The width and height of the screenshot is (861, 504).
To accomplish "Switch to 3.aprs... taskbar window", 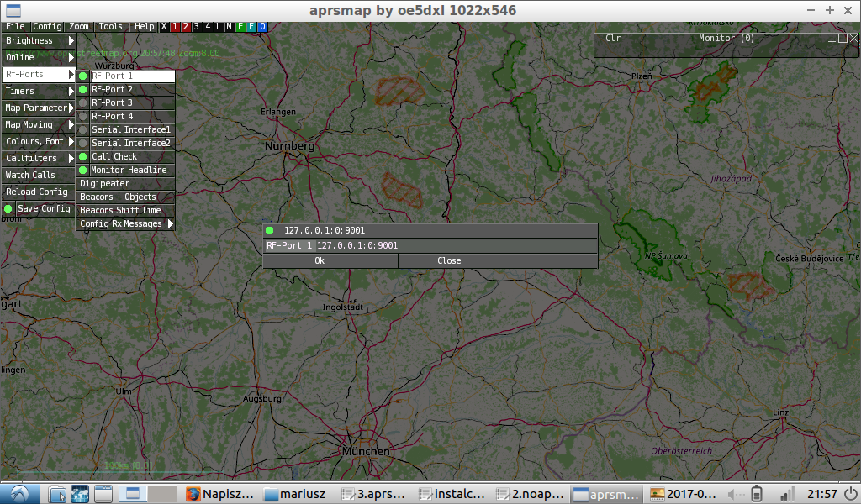I will click(374, 494).
